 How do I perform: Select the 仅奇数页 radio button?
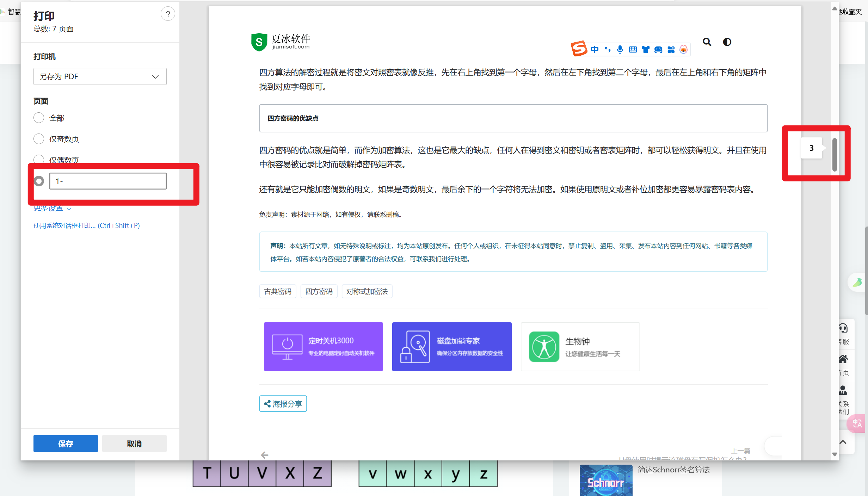(39, 139)
